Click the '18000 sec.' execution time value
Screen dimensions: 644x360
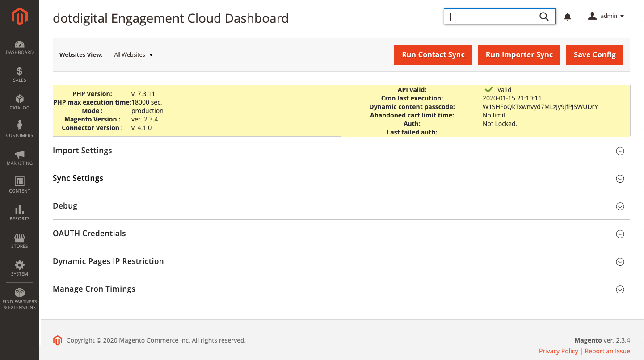[147, 102]
